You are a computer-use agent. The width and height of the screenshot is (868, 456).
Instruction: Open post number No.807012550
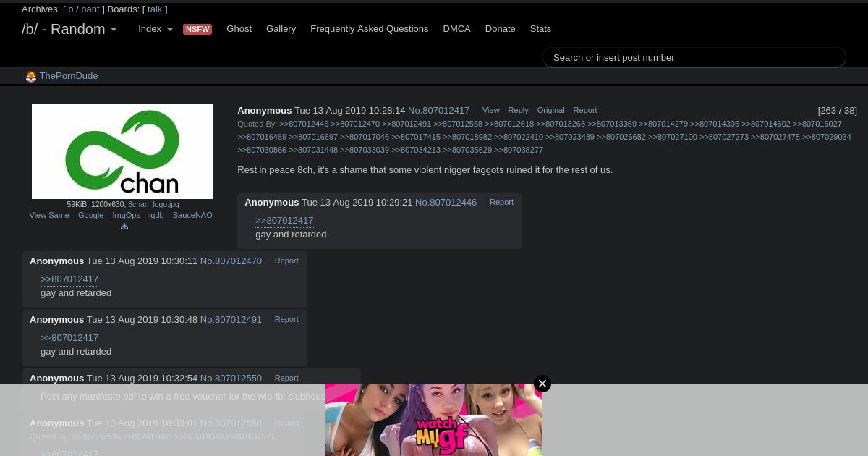tap(231, 379)
